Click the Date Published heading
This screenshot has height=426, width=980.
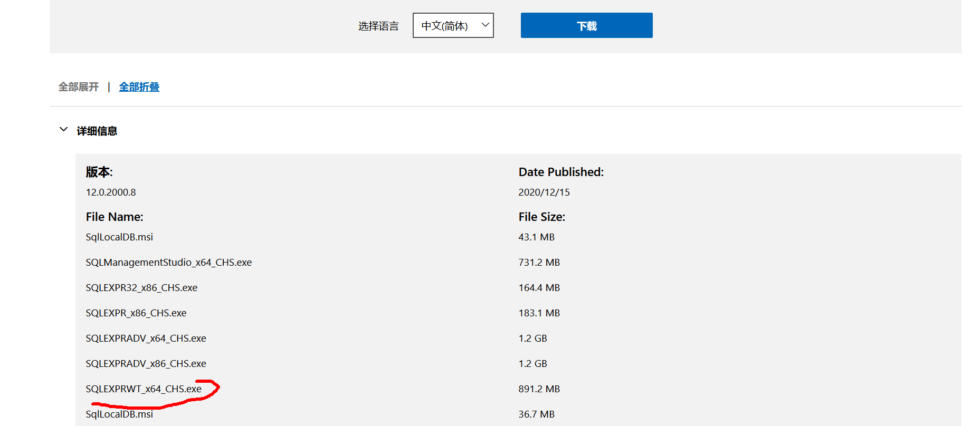pyautogui.click(x=561, y=172)
